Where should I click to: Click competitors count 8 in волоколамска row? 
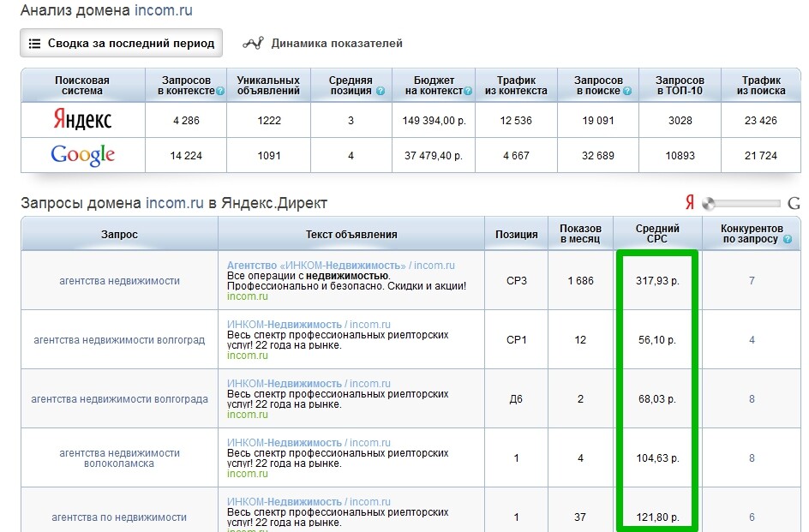tap(752, 458)
